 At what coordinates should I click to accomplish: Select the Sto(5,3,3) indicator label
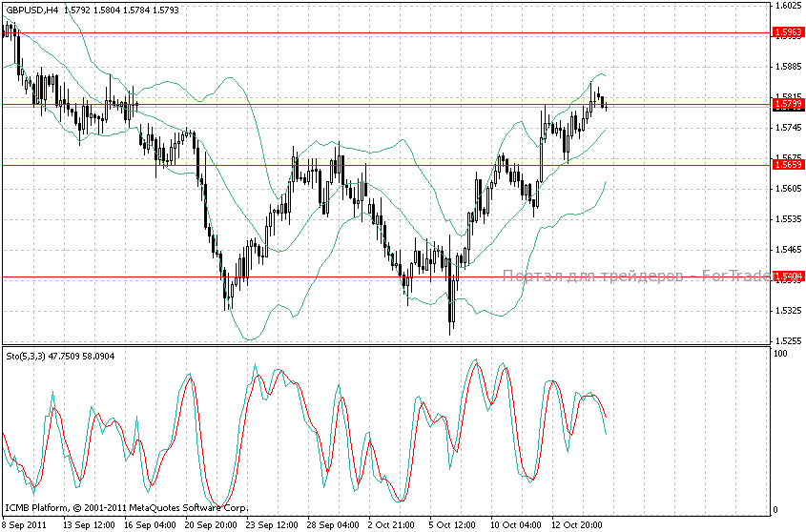click(x=25, y=356)
